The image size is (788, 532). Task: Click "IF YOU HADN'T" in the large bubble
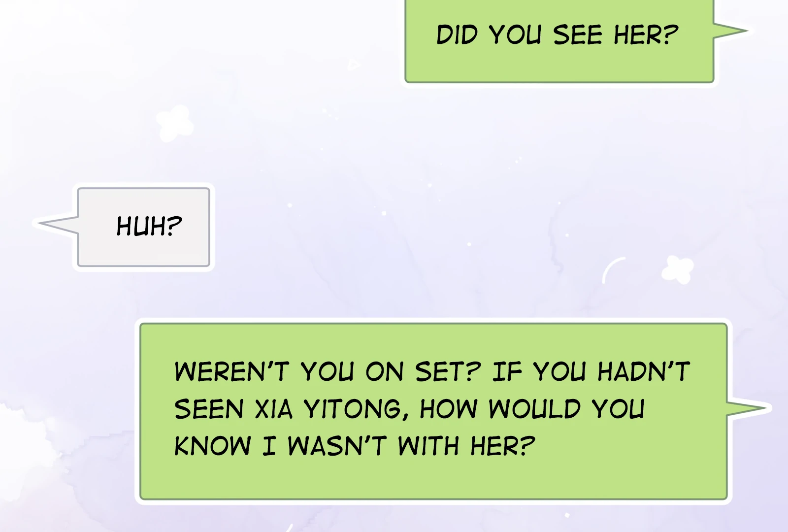click(591, 371)
